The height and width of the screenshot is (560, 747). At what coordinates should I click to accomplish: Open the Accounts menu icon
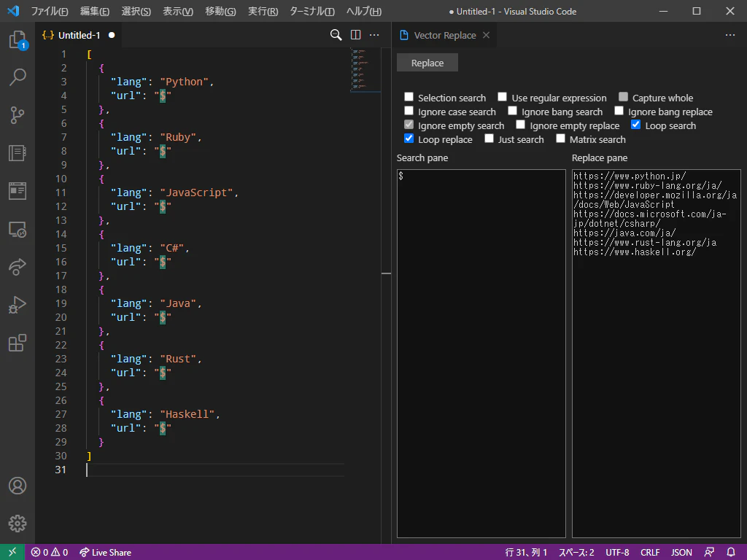pyautogui.click(x=18, y=486)
